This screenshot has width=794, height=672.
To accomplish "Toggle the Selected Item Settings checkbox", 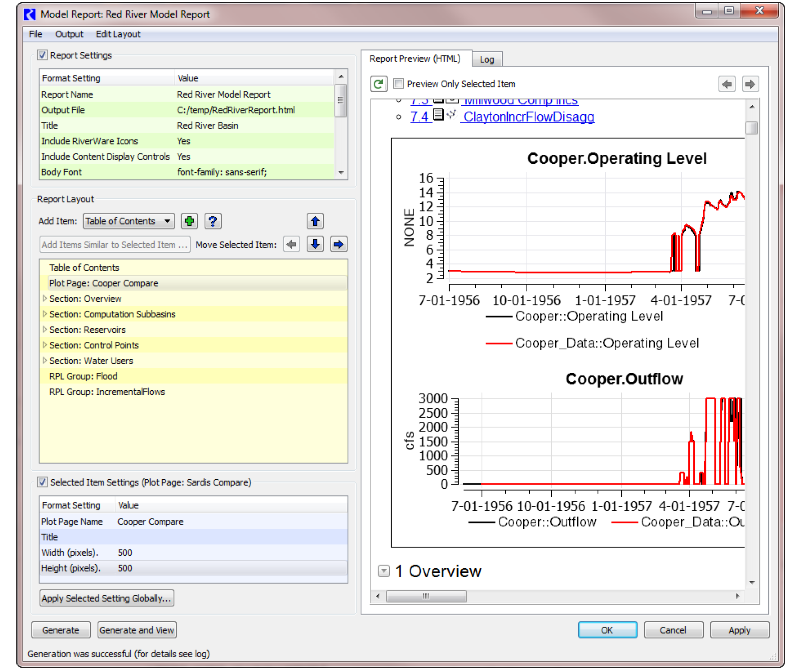I will pos(42,482).
